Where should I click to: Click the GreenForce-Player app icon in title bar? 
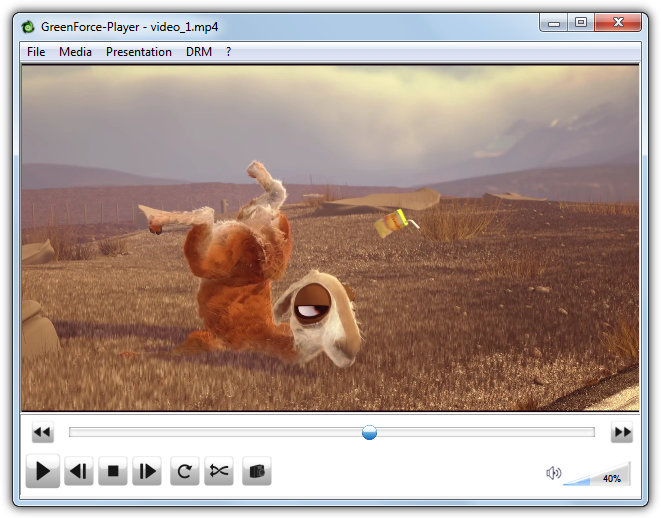(28, 27)
